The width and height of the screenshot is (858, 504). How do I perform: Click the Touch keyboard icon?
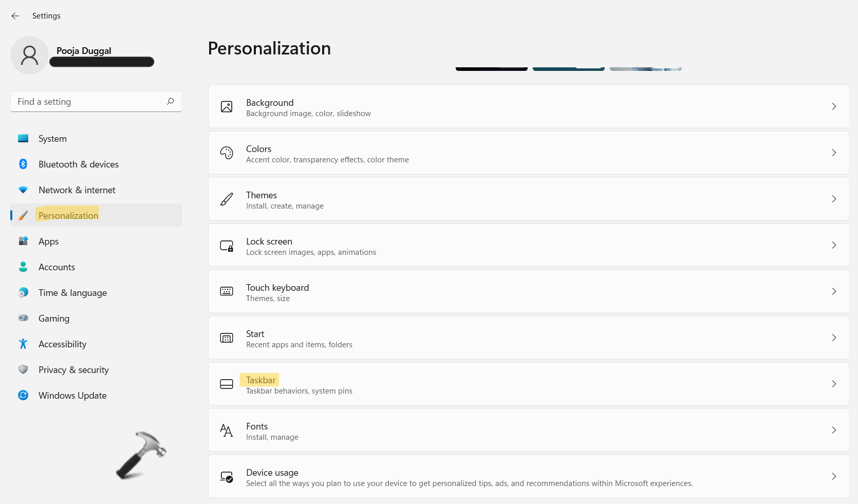227,291
